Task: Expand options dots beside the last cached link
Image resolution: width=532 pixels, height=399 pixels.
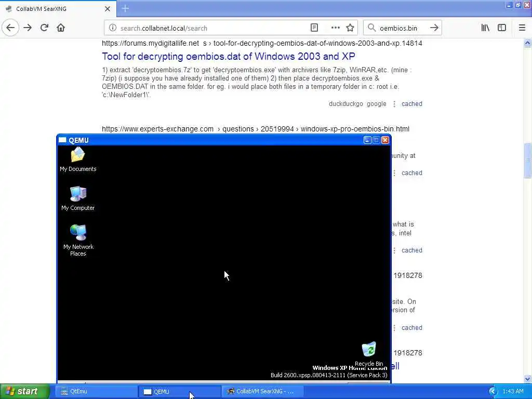Action: coord(394,328)
